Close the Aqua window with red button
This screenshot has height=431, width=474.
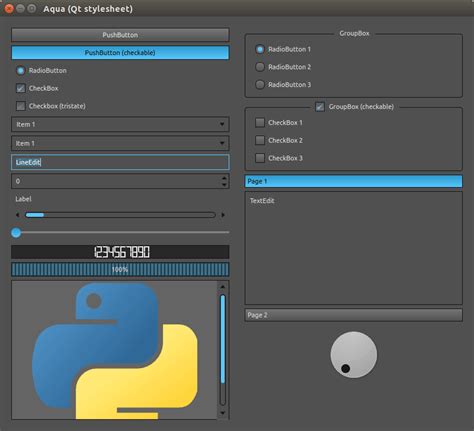click(9, 9)
